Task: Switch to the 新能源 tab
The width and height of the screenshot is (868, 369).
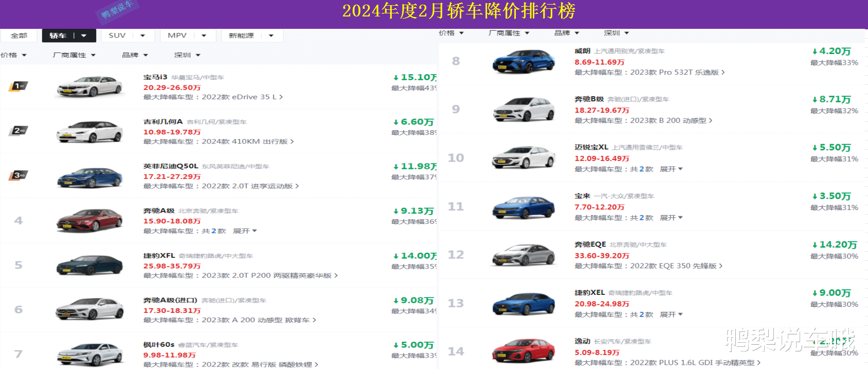Action: tap(241, 36)
